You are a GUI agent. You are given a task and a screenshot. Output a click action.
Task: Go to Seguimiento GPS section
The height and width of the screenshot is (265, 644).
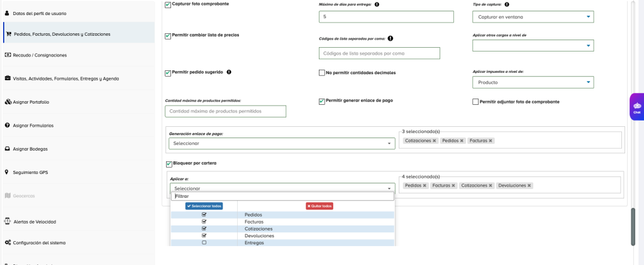[77, 172]
